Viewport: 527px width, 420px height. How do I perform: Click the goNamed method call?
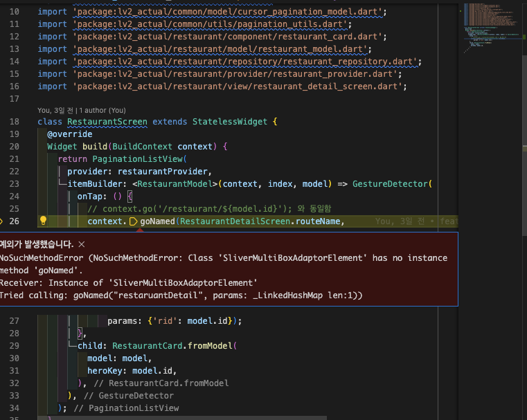[157, 221]
